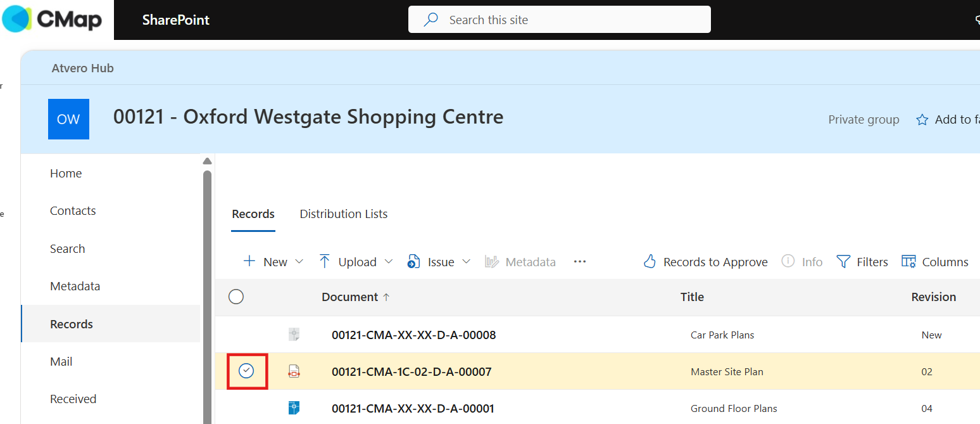Click the sidebar vertical scrollbar thumb
The image size is (980, 424).
coord(207,297)
